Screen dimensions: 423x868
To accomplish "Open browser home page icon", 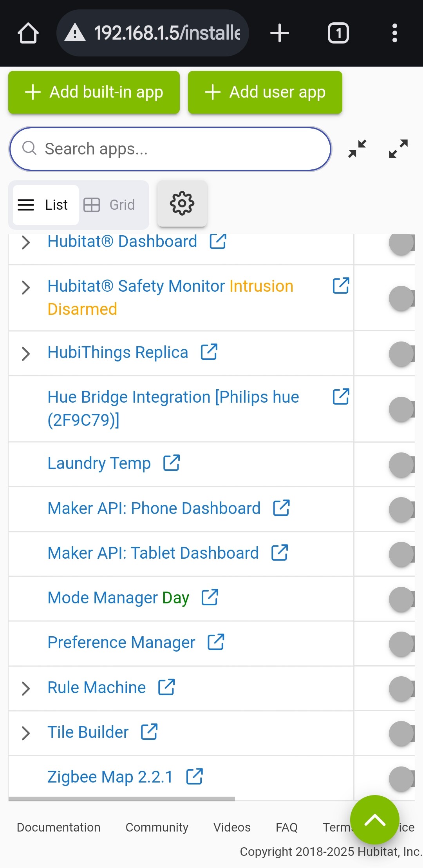I will point(28,33).
